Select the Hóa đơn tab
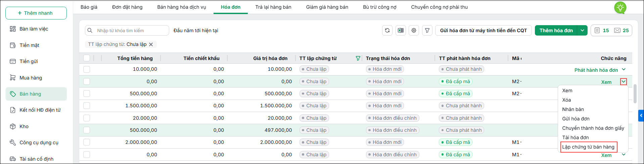This screenshot has height=164, width=644. tap(231, 7)
